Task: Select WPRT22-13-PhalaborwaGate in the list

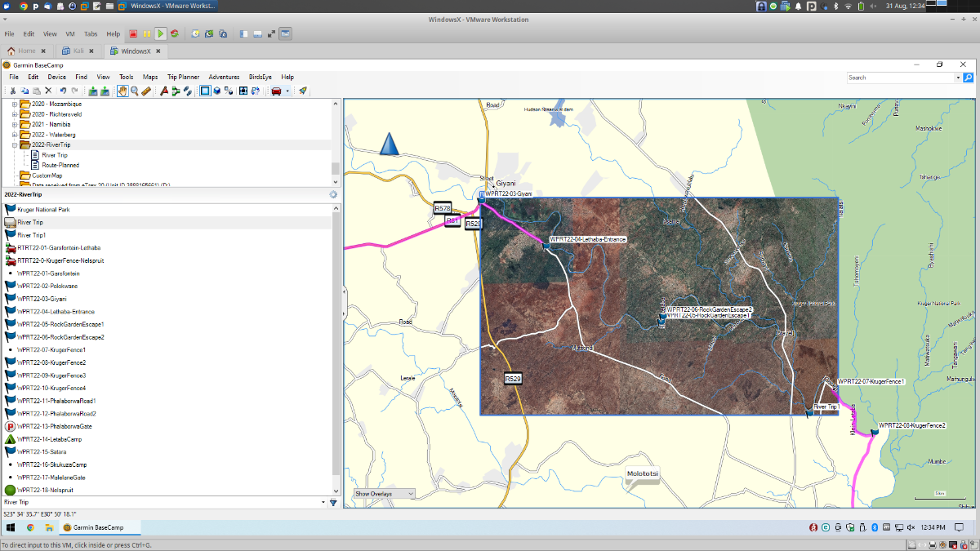Action: [54, 426]
